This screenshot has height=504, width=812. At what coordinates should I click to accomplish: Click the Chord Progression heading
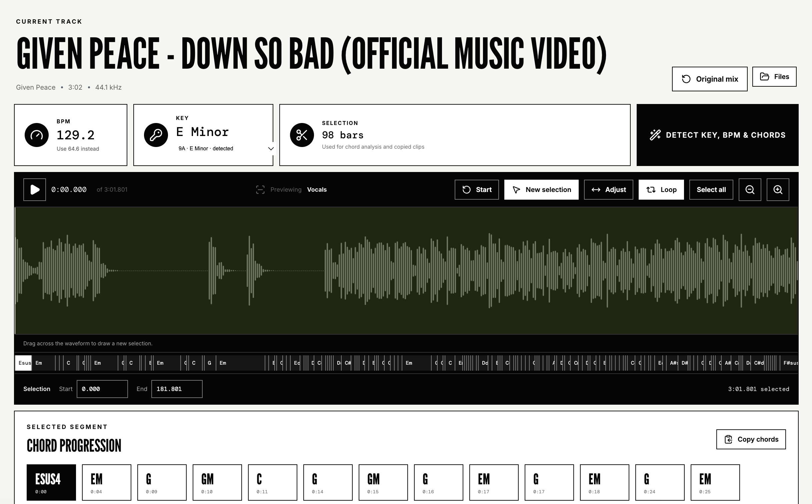click(74, 446)
